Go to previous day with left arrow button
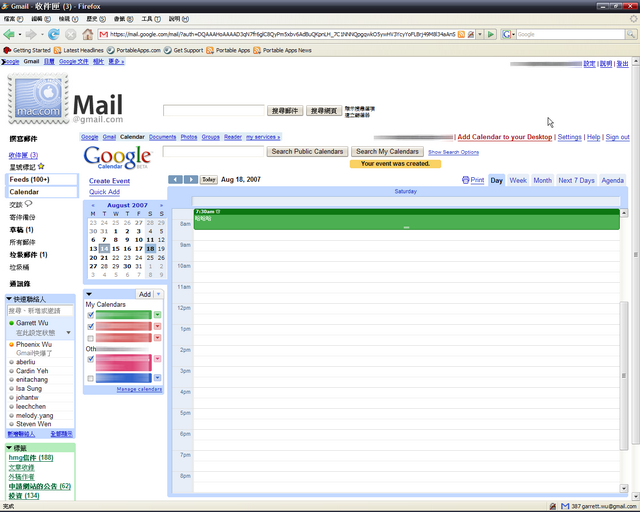This screenshot has height=512, width=640. pos(175,180)
